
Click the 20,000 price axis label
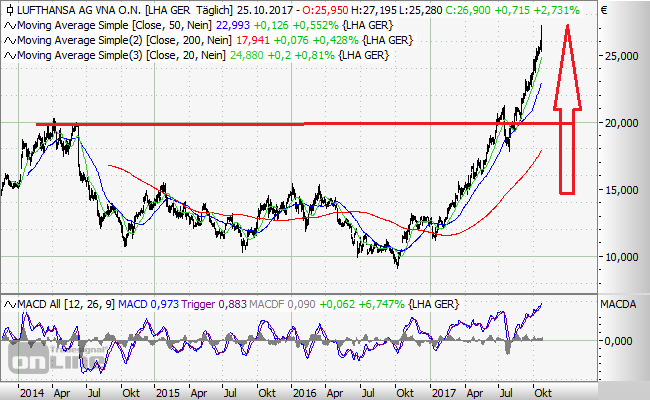621,123
